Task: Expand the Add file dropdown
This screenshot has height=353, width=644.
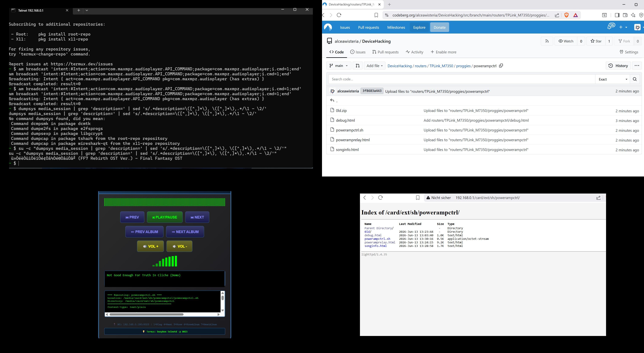Action: pyautogui.click(x=374, y=66)
